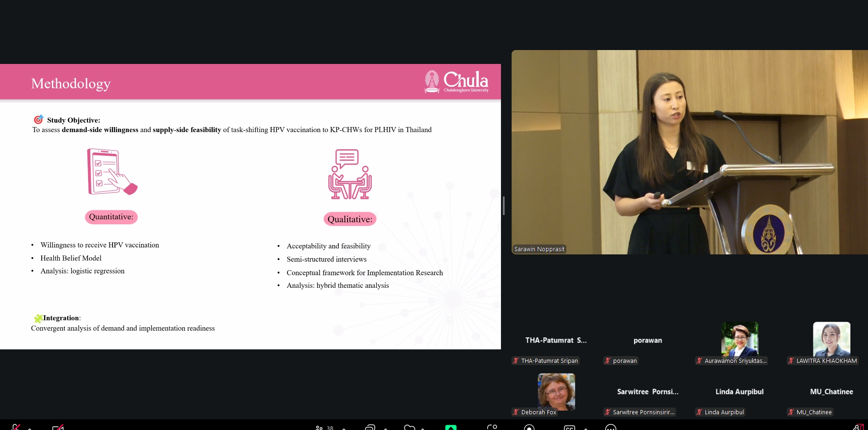Viewport: 868px width, 430px height.
Task: Click the Linda Aurpibul participant tile
Action: pos(739,392)
